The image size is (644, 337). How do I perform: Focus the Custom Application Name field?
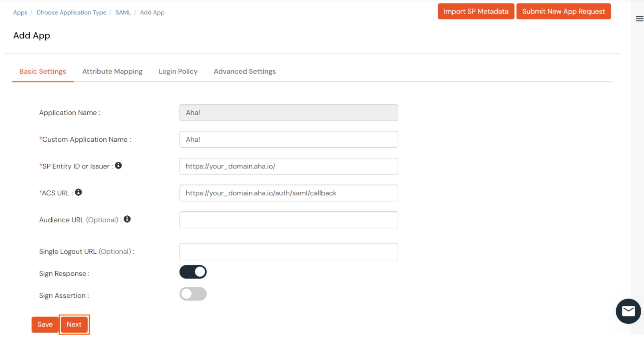289,139
